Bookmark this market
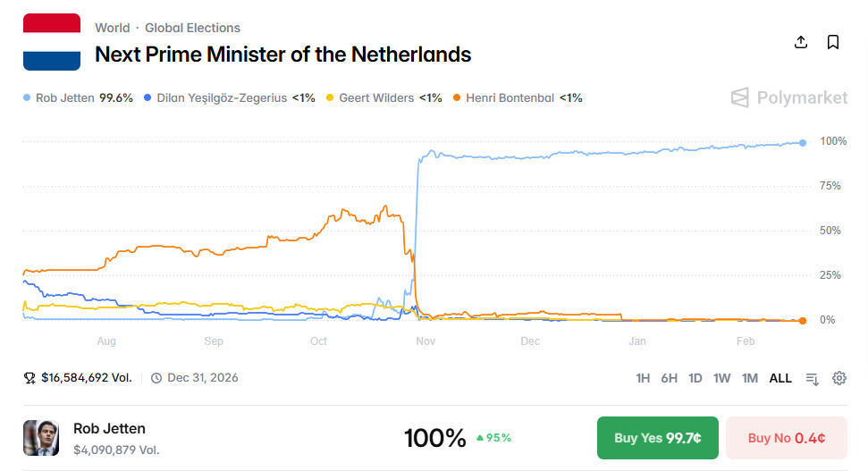This screenshot has height=471, width=868. 833,42
